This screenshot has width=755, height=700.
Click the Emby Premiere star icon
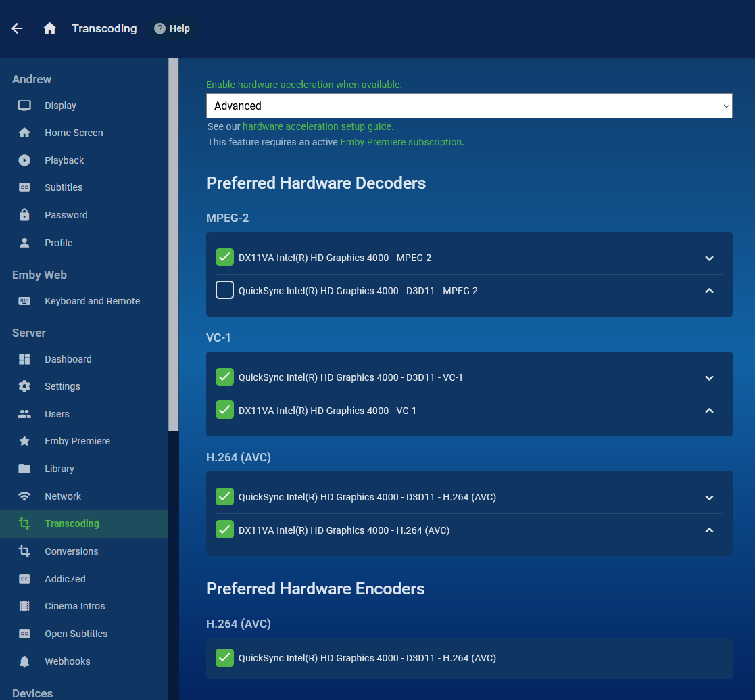click(24, 441)
